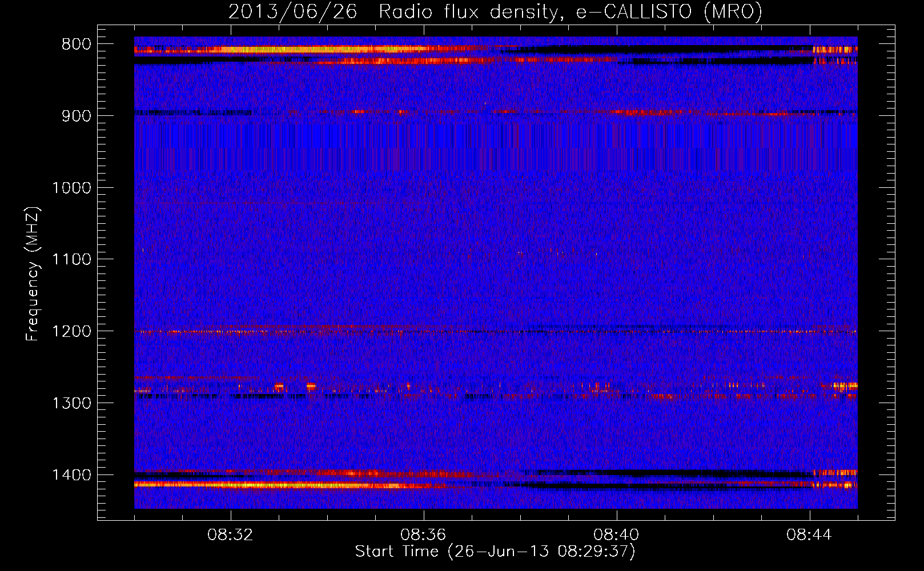The image size is (924, 571).
Task: Click the 1300 frequency tick label
Action: 71,404
